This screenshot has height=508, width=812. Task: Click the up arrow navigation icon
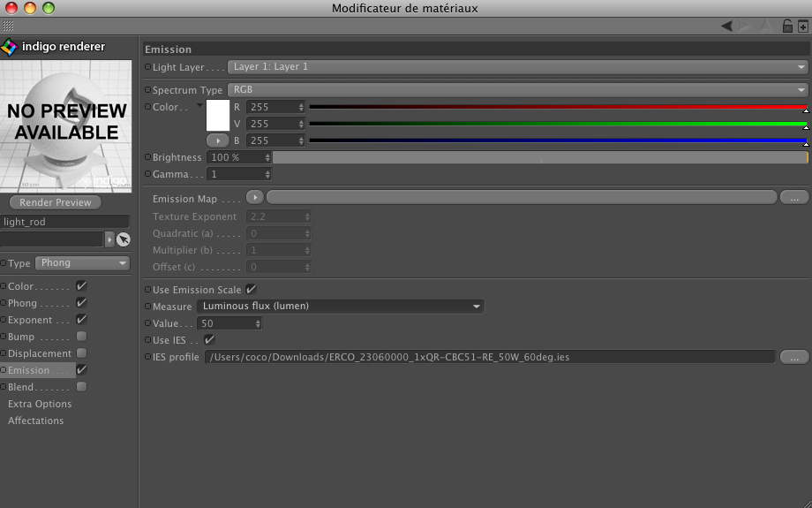pyautogui.click(x=767, y=27)
